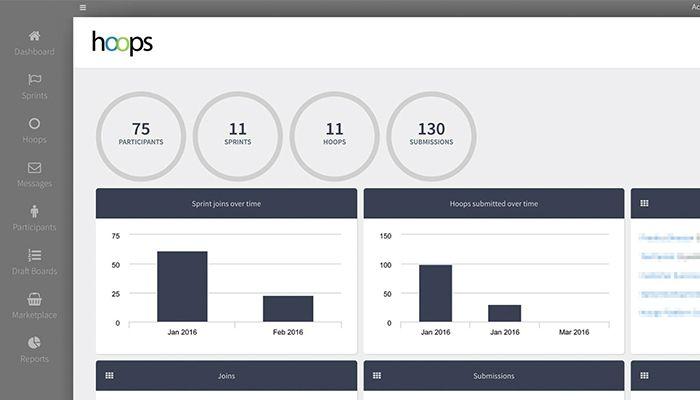The width and height of the screenshot is (700, 400).
Task: Select the Hoops circle icon in sidebar
Action: pyautogui.click(x=34, y=123)
